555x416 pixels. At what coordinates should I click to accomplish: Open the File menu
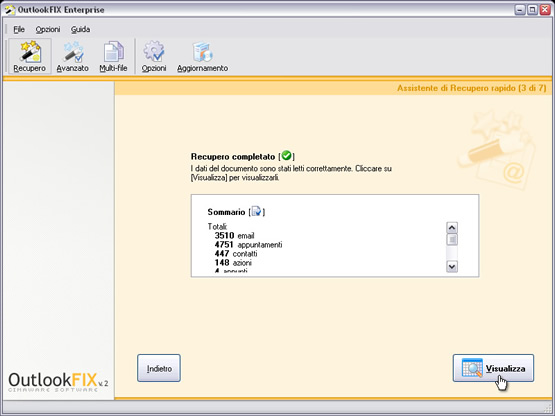(x=19, y=29)
